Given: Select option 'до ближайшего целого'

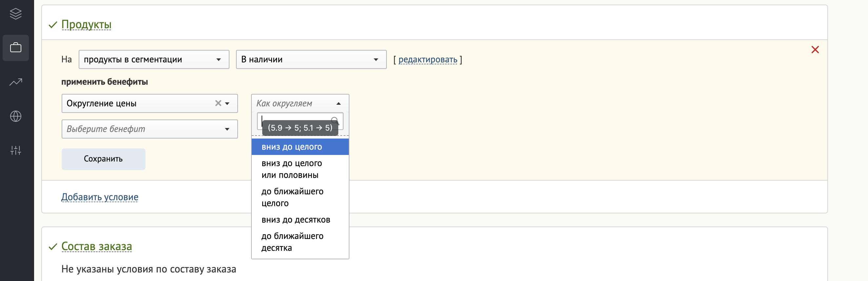Looking at the screenshot, I should (300, 197).
